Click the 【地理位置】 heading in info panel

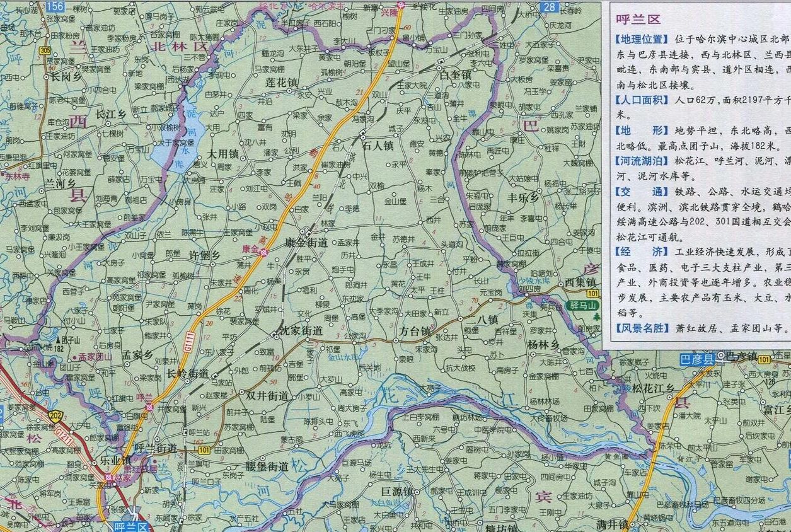pyautogui.click(x=640, y=39)
